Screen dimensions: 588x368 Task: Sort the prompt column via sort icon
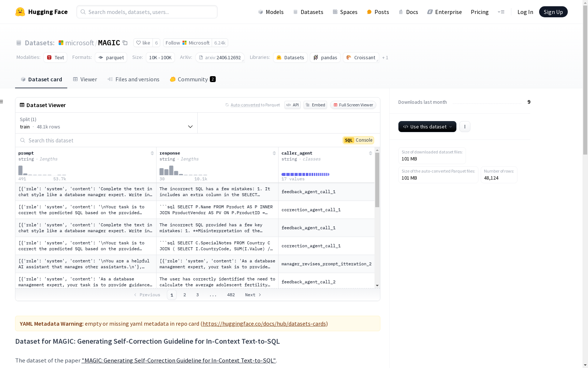pyautogui.click(x=152, y=153)
